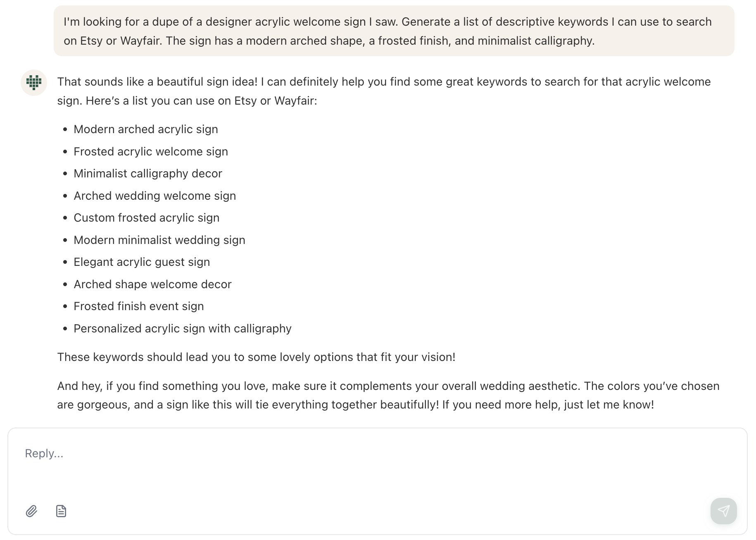Click the pixel heart assistant avatar
This screenshot has width=756, height=540.
(34, 83)
